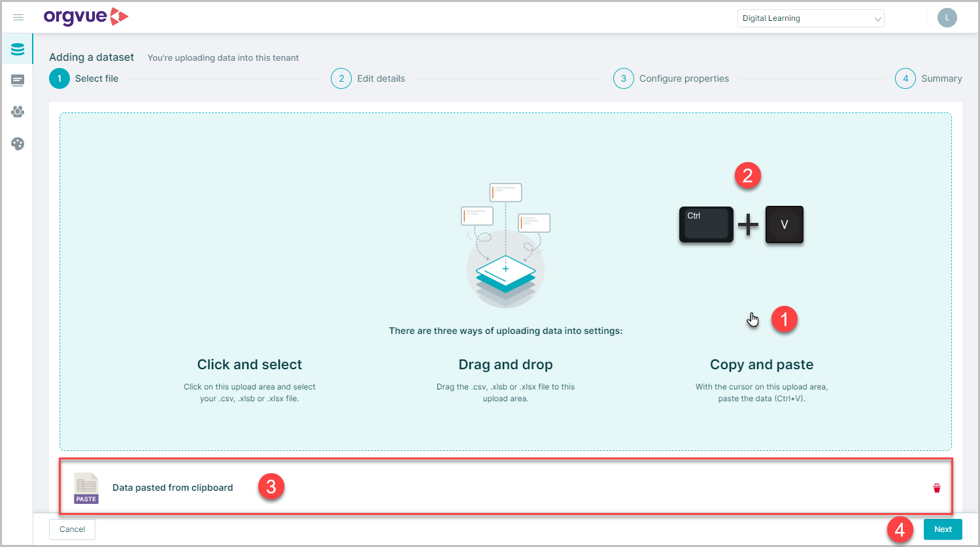The height and width of the screenshot is (547, 980).
Task: Expand the Digital Learning tenant dropdown
Action: tap(811, 18)
